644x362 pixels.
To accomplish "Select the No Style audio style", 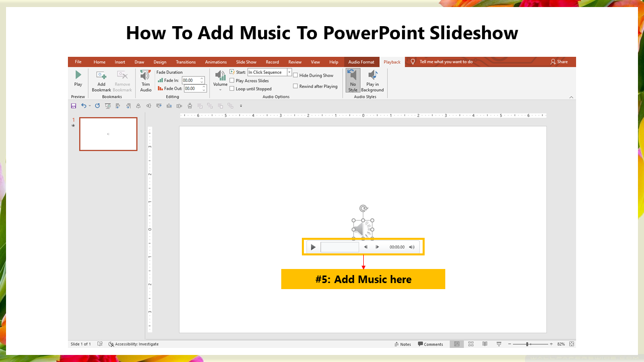I will pyautogui.click(x=353, y=80).
